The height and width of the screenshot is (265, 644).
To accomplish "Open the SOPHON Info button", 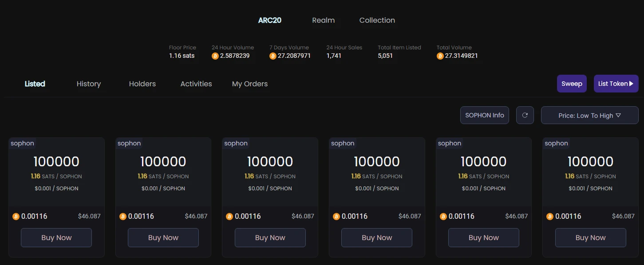I will [x=484, y=115].
